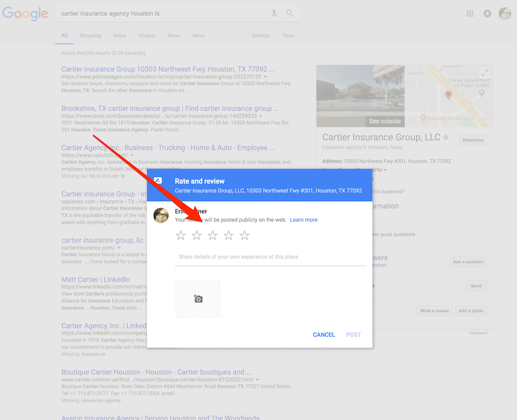Add a photo with the camera icon
The width and height of the screenshot is (517, 420).
[x=198, y=299]
